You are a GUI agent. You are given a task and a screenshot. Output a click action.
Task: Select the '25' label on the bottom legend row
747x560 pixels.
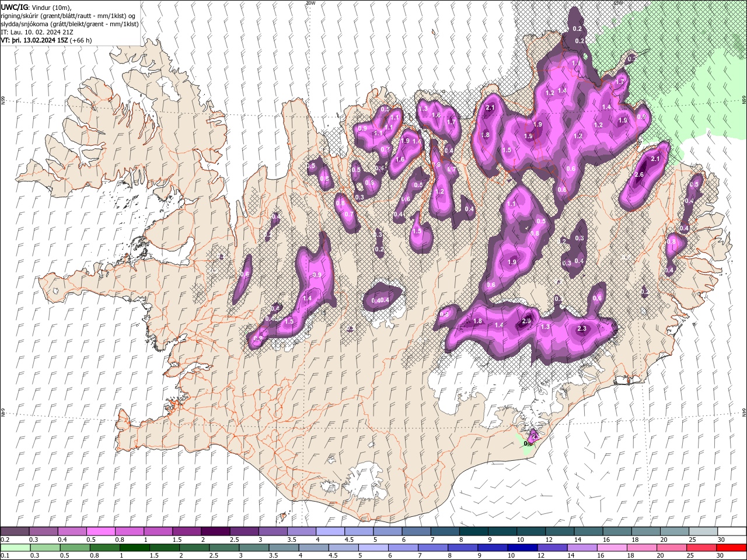pos(689,556)
